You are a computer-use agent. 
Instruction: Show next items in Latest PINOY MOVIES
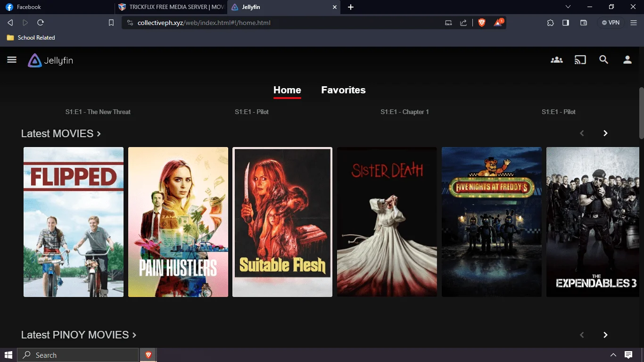pyautogui.click(x=605, y=335)
